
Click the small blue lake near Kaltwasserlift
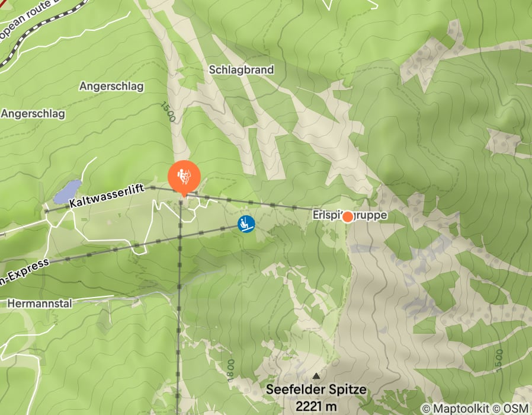click(x=68, y=191)
